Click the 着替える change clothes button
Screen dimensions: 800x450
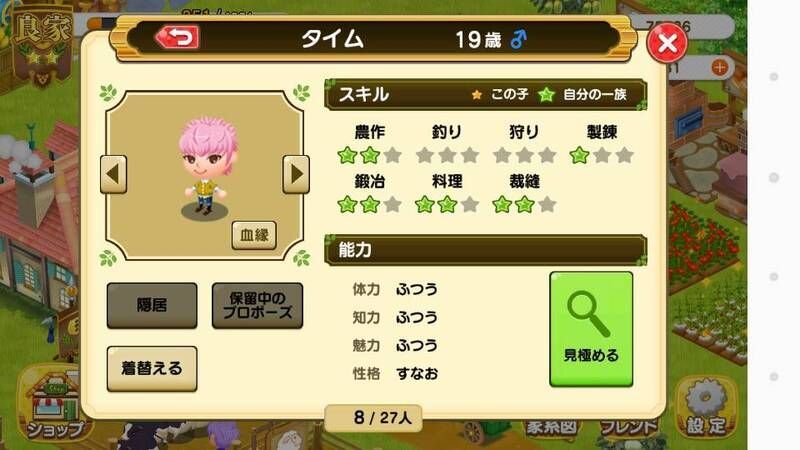point(152,368)
